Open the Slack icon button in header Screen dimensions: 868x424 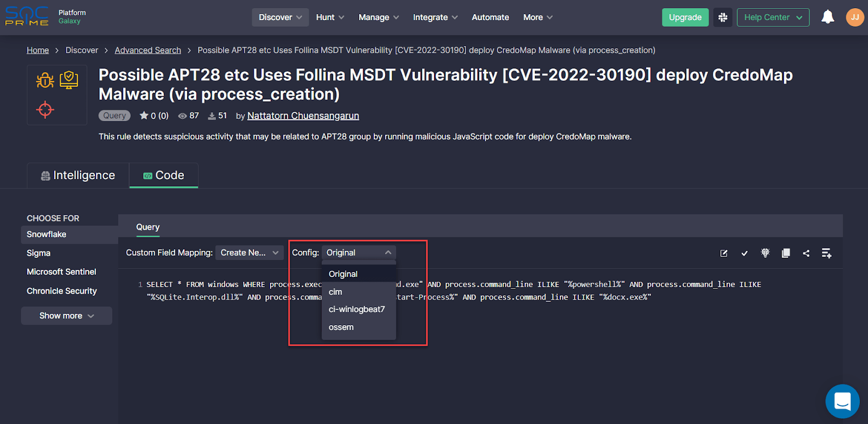coord(723,17)
